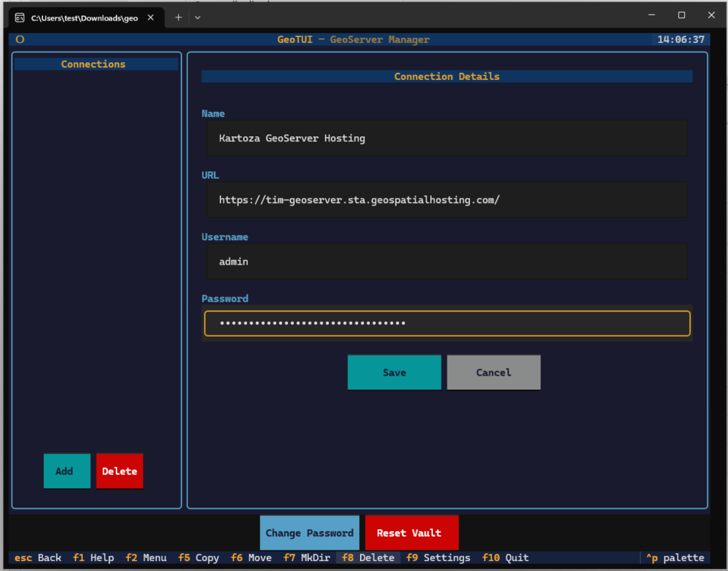Add a new connection
The height and width of the screenshot is (571, 728).
click(x=67, y=471)
